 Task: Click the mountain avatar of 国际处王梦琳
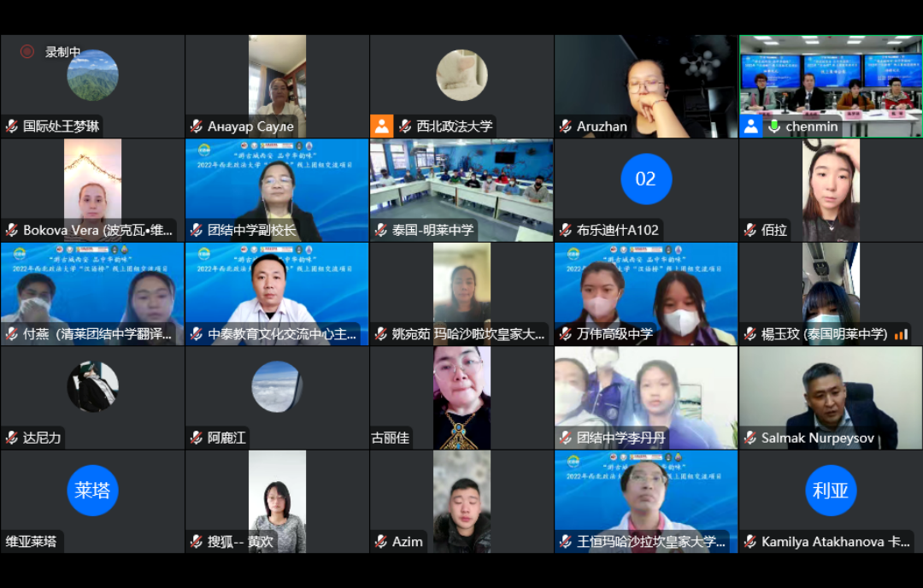point(92,75)
